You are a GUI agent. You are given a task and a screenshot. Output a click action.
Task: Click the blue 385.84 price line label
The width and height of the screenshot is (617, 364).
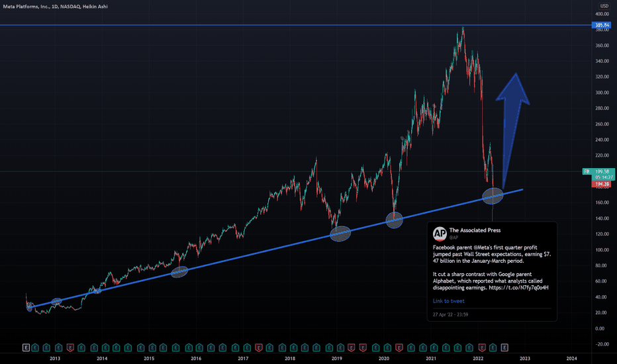[x=602, y=25]
